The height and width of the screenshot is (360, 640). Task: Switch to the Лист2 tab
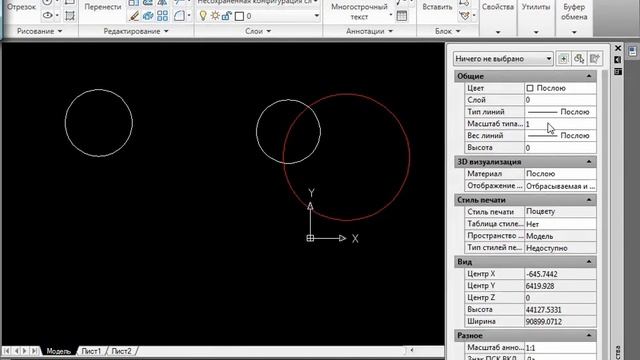121,351
